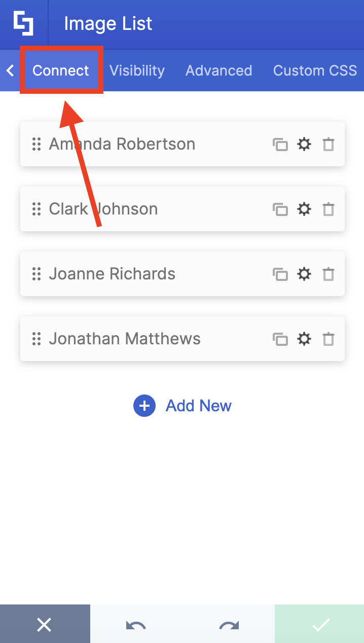364x643 pixels.
Task: Delete the Jonathan Matthews entry
Action: coord(328,339)
